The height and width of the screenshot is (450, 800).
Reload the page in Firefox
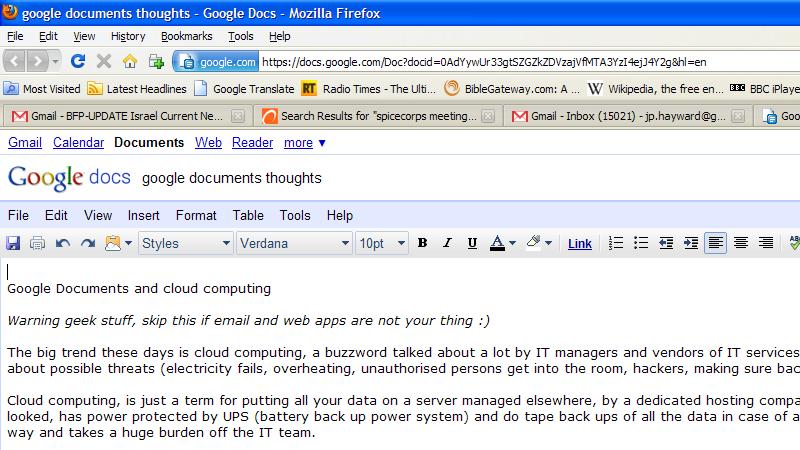point(78,61)
